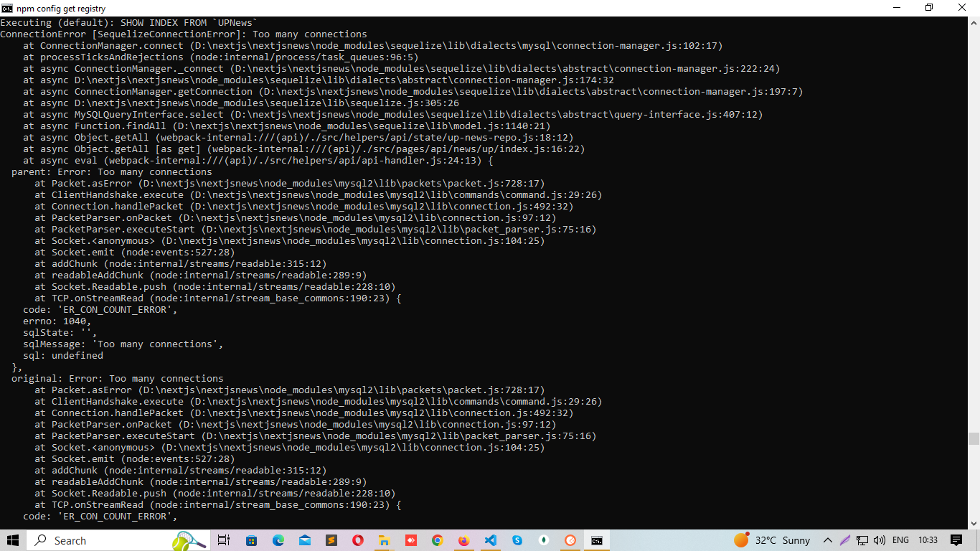This screenshot has width=980, height=551.
Task: Switch ENG input language indicator
Action: pyautogui.click(x=900, y=540)
